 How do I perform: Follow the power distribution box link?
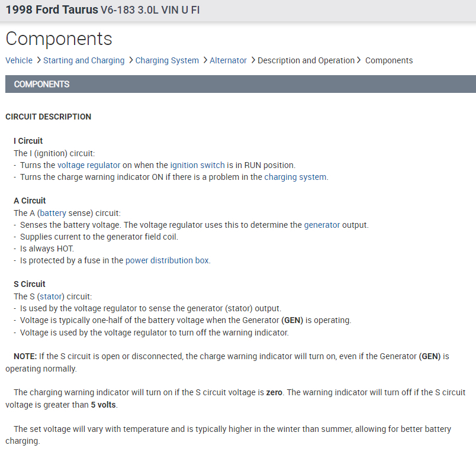point(167,260)
